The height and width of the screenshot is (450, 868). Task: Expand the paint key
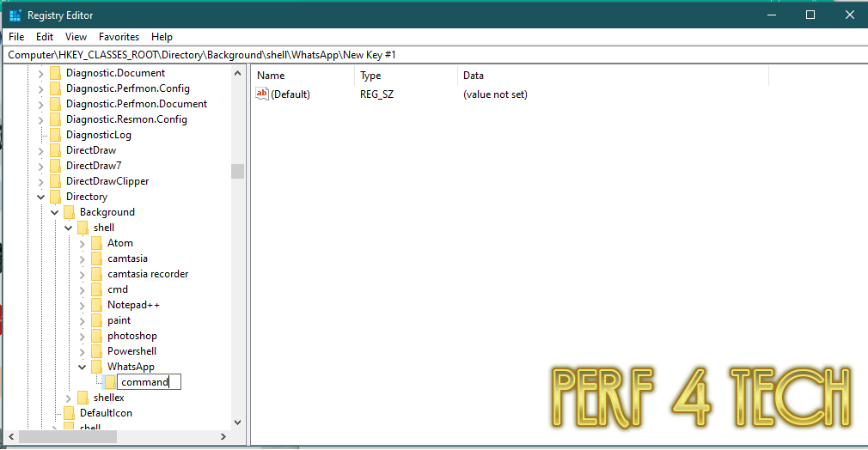(x=83, y=321)
